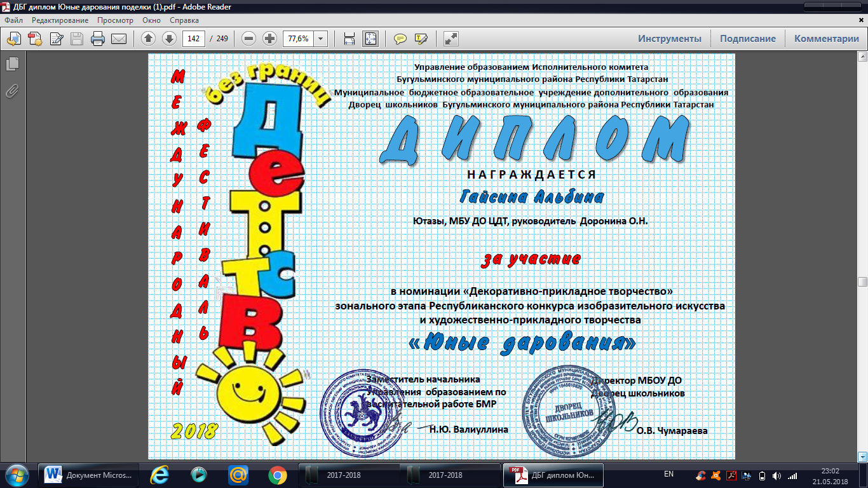The width and height of the screenshot is (868, 488).
Task: Open the Редактирование menu
Action: 60,20
